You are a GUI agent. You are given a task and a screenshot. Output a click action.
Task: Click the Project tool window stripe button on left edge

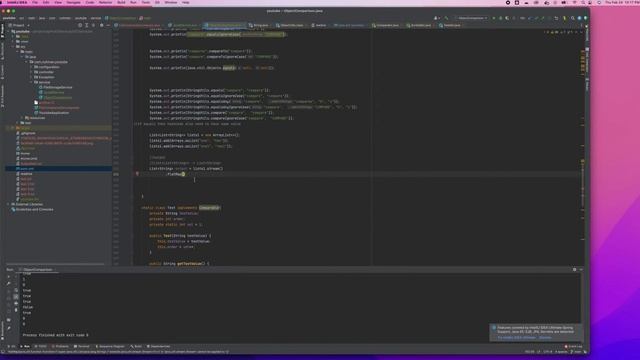(x=2, y=31)
